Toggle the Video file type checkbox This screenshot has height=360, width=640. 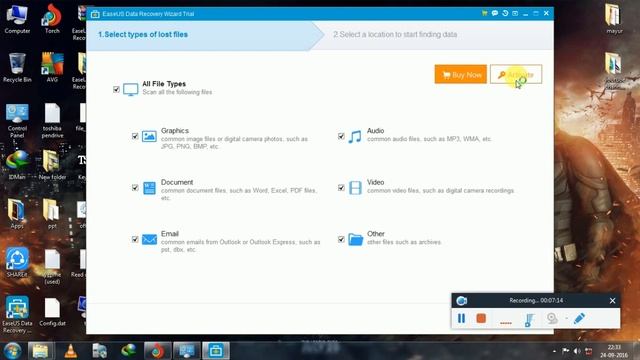tap(341, 188)
